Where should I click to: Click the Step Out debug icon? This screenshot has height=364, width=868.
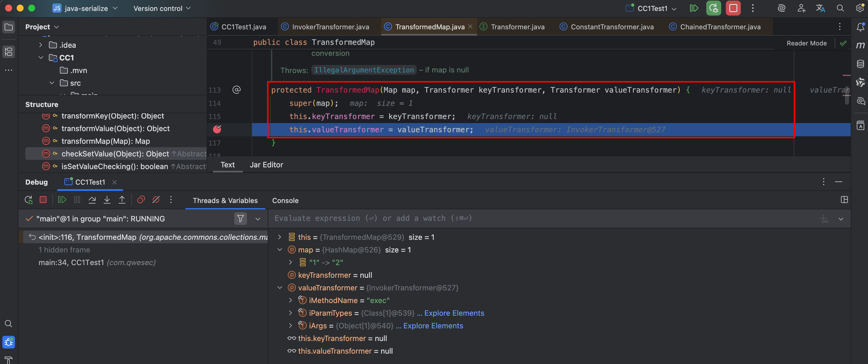click(122, 200)
